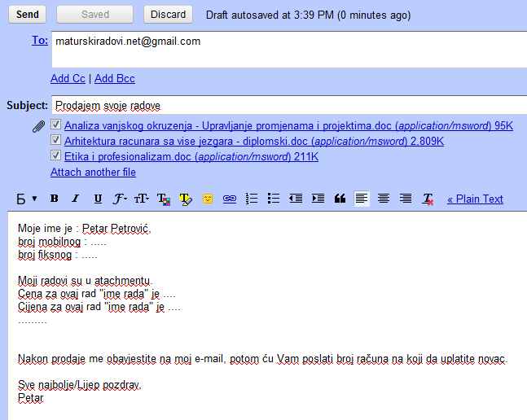Toggle bold formatting in toolbar
The height and width of the screenshot is (420, 527).
click(x=55, y=199)
